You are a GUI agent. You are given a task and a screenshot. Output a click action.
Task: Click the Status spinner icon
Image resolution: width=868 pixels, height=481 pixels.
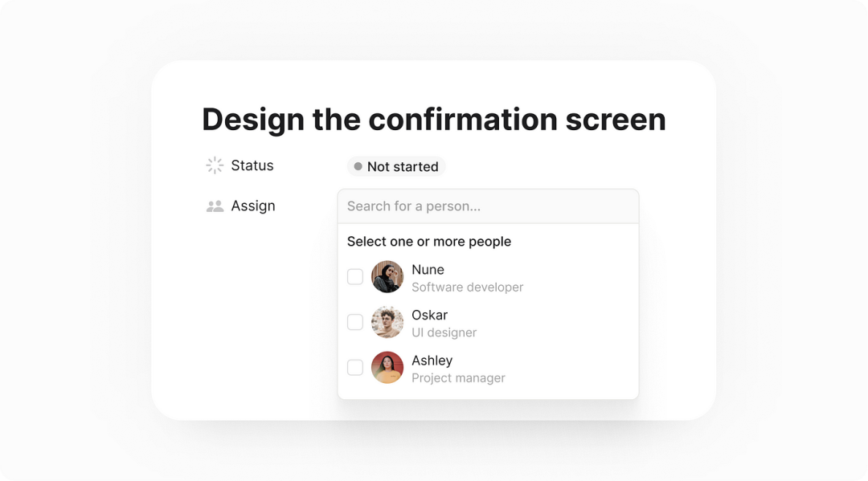(215, 165)
